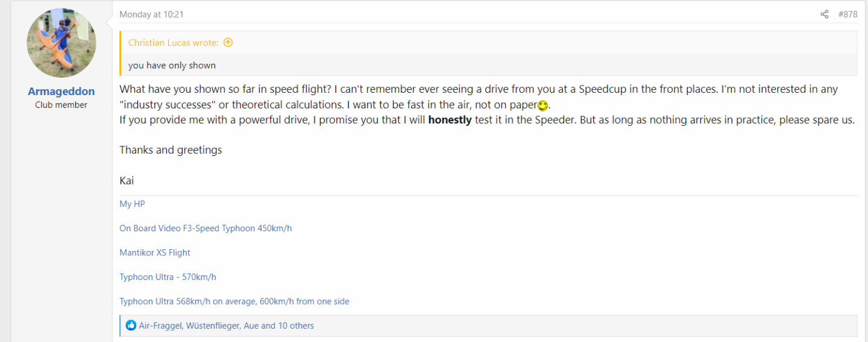Open the 'Typhoon Ultra - 570km/h' link
The image size is (868, 342).
pos(168,277)
